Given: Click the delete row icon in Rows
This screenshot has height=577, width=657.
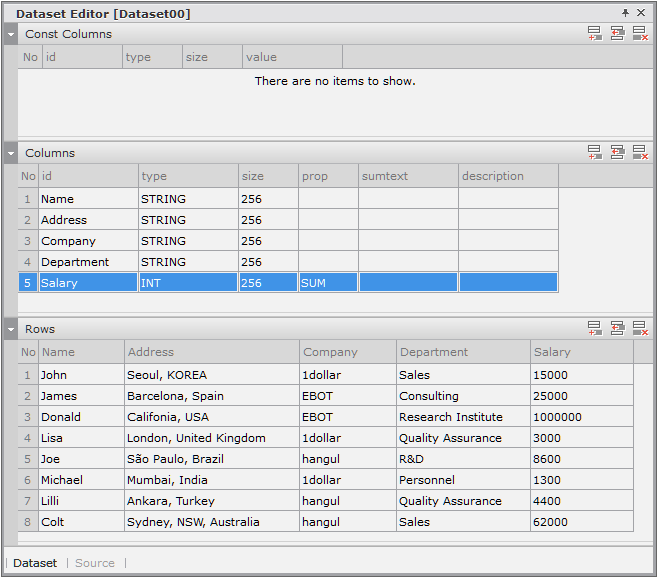Looking at the screenshot, I should [x=639, y=329].
